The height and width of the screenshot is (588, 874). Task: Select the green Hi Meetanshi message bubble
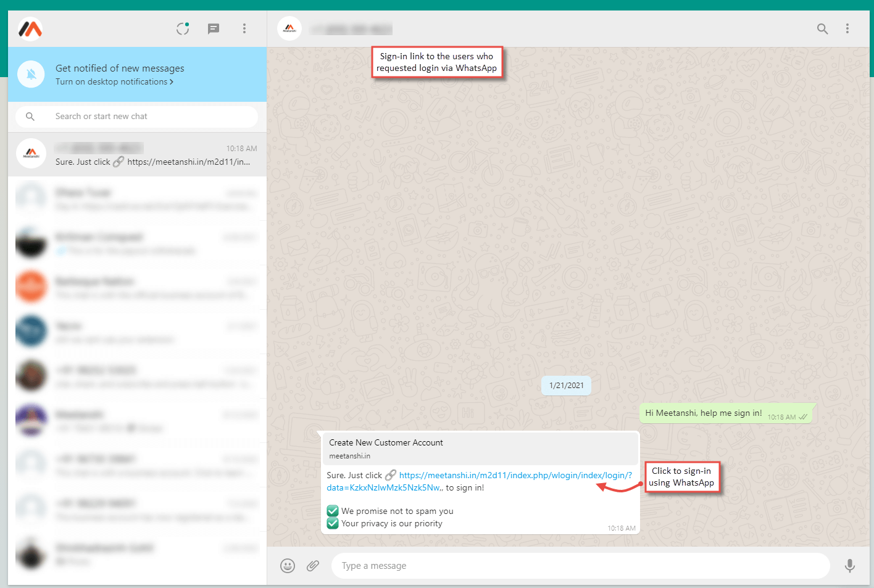(726, 413)
